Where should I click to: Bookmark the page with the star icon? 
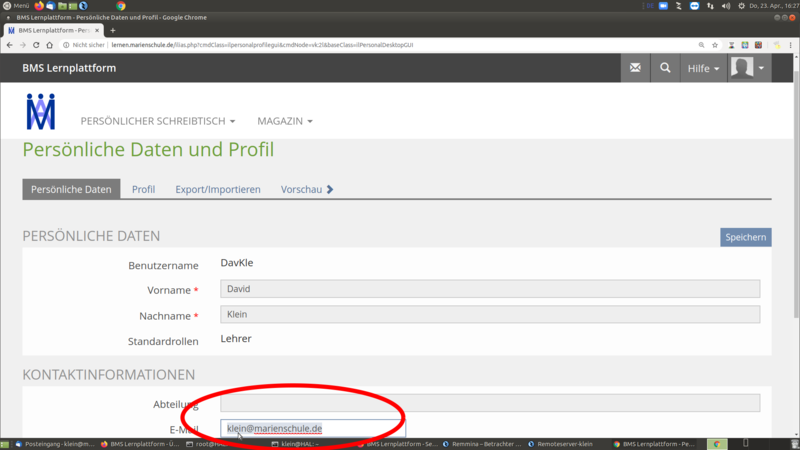715,45
